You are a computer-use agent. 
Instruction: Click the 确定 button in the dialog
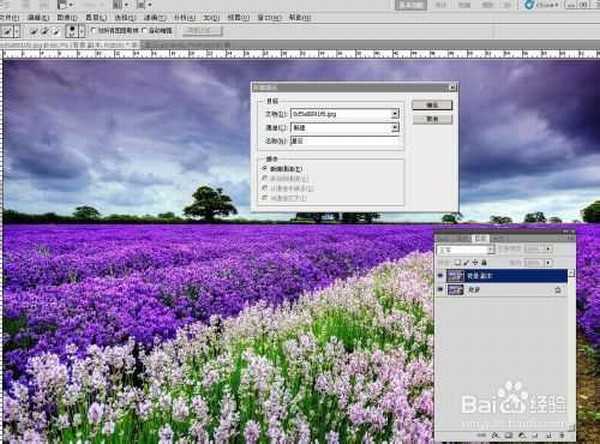pos(432,105)
